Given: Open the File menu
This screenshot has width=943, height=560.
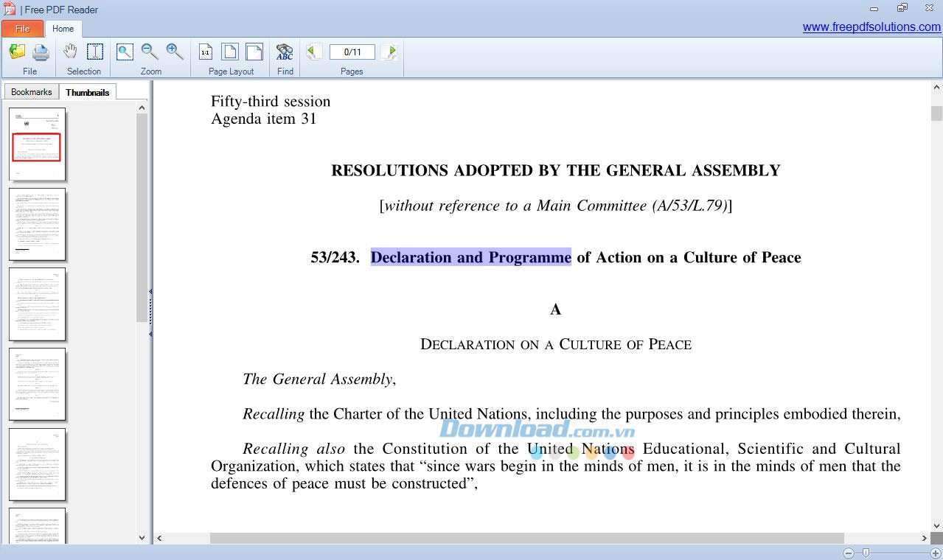Looking at the screenshot, I should coord(23,28).
